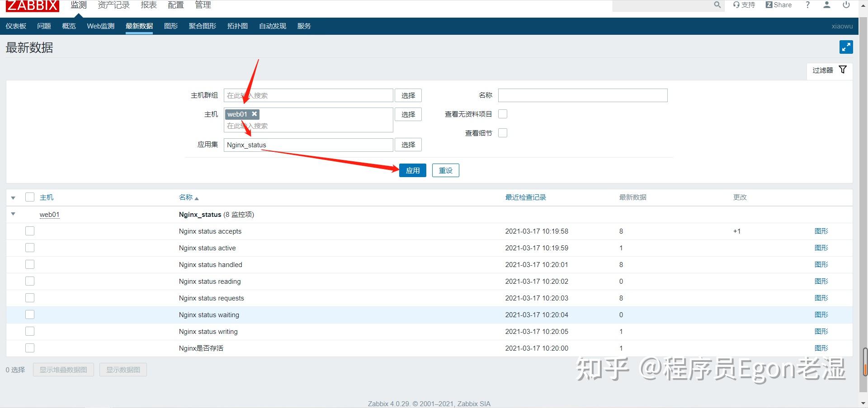Open 图形 for Nginx status reading
868x408 pixels.
[x=821, y=281]
